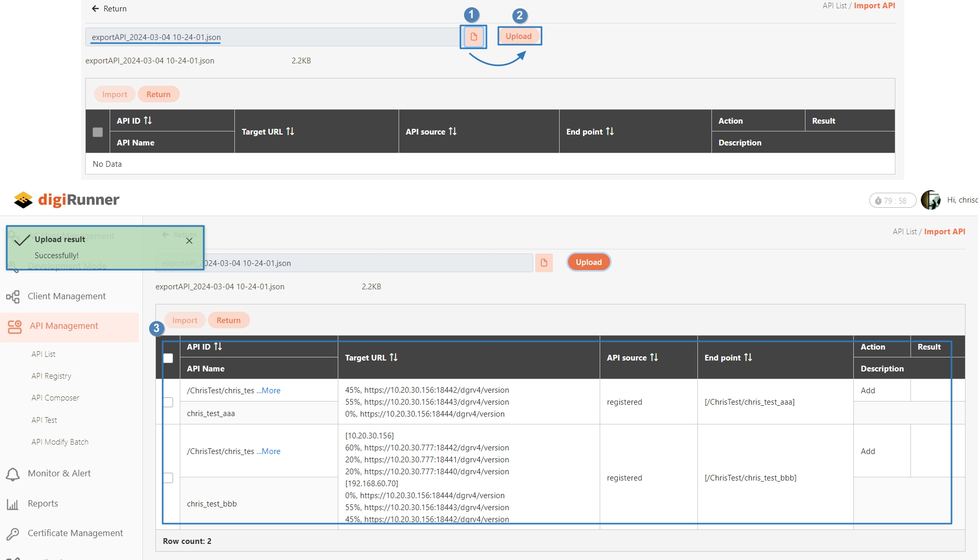Toggle select-all checkbox in lower table header
The width and height of the screenshot is (978, 560).
(168, 358)
